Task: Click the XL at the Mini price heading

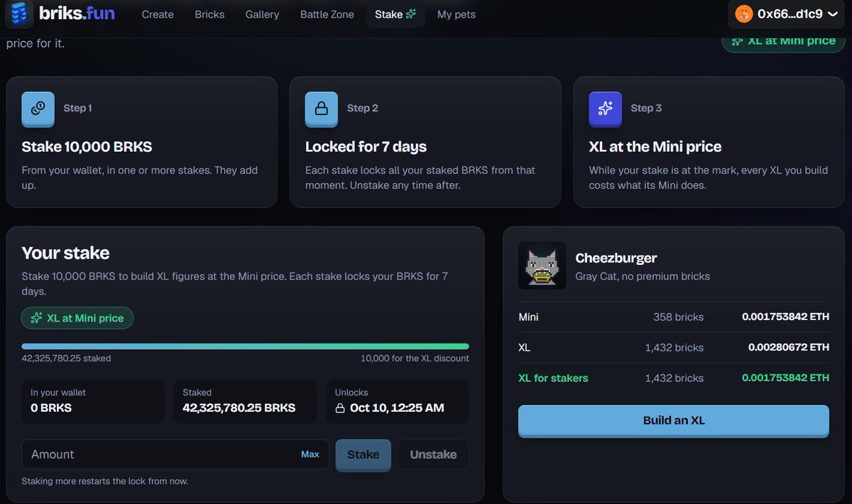Action: click(655, 147)
